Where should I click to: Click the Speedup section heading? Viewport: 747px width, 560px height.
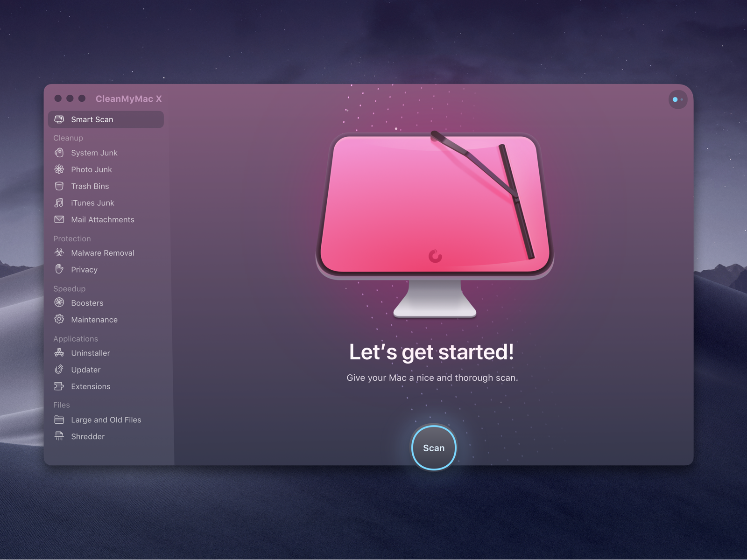pyautogui.click(x=69, y=288)
